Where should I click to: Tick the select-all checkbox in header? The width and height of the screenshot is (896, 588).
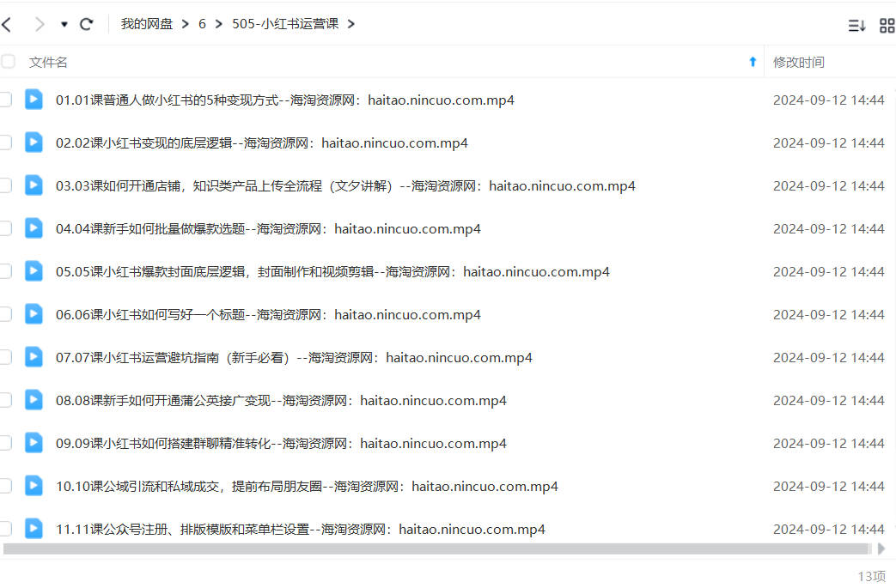point(8,62)
